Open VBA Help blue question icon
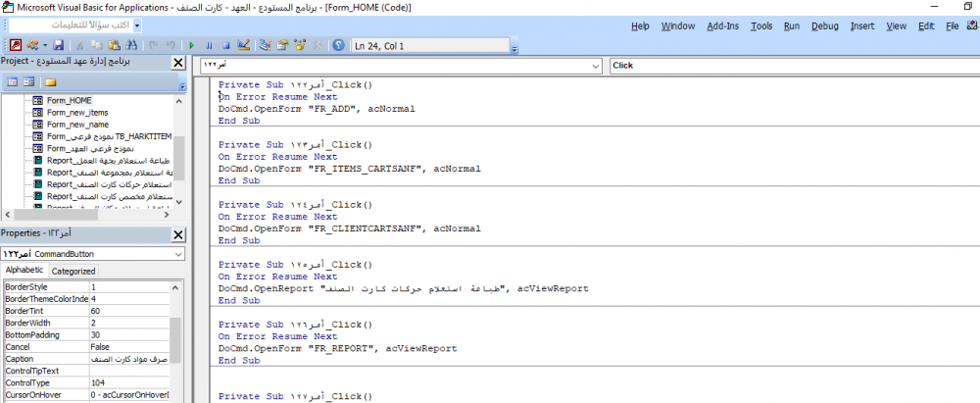The width and height of the screenshot is (980, 403). click(339, 45)
